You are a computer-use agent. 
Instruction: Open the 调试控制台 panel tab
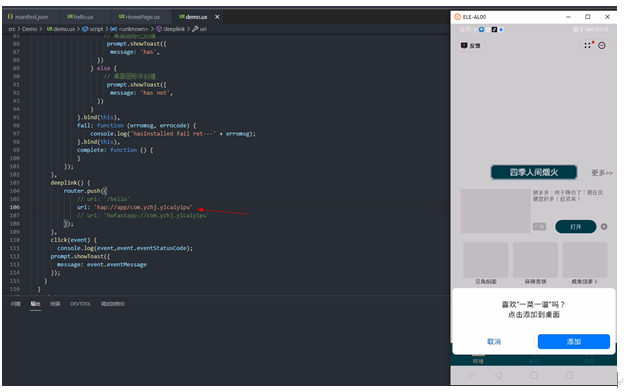(x=113, y=304)
